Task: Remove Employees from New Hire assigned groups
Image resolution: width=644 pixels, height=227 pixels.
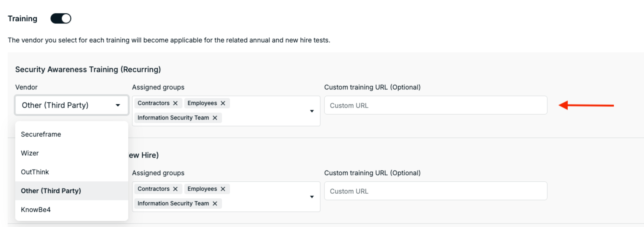Action: click(x=223, y=189)
